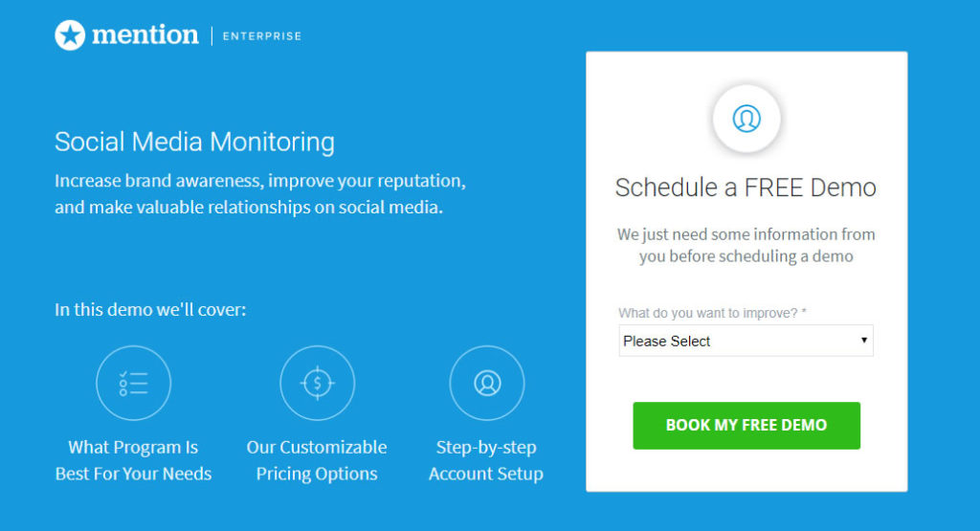Click the 'Step-by-step Account Setup' text
The height and width of the screenshot is (531, 980).
[486, 460]
